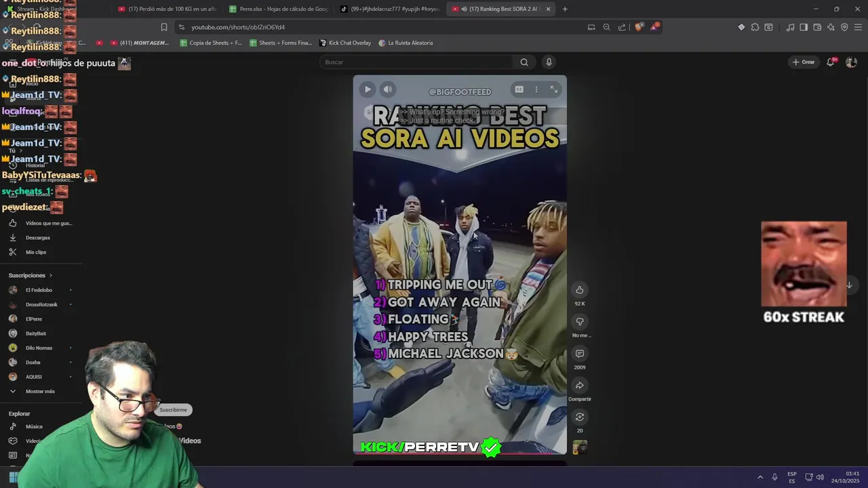The image size is (868, 488).
Task: Expand the Suscripciones section chevron
Action: (x=50, y=276)
